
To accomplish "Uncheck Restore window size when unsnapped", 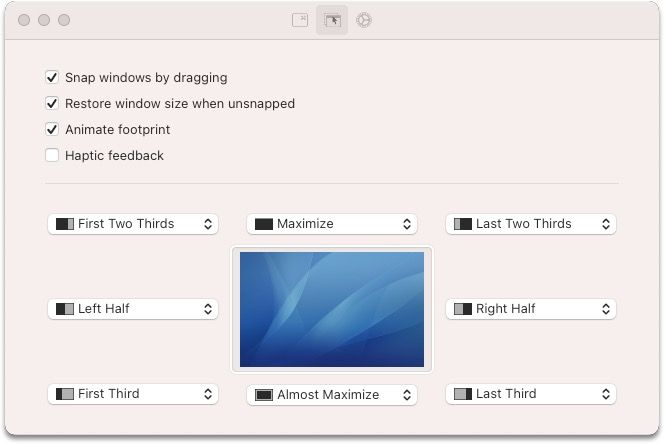I will click(x=52, y=103).
